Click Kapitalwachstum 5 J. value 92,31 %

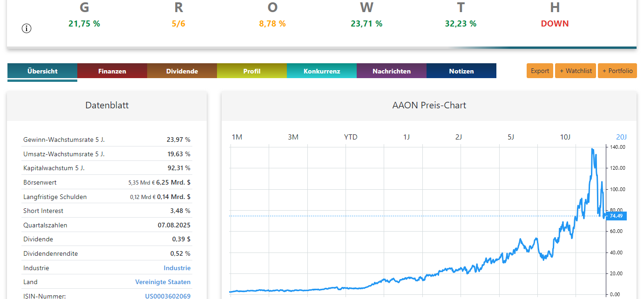click(178, 168)
